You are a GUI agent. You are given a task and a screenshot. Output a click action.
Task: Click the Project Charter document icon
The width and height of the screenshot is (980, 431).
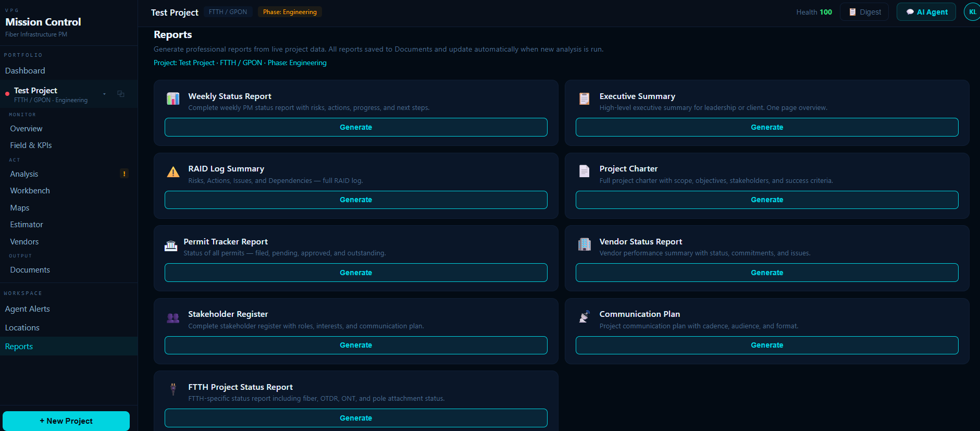pyautogui.click(x=585, y=171)
